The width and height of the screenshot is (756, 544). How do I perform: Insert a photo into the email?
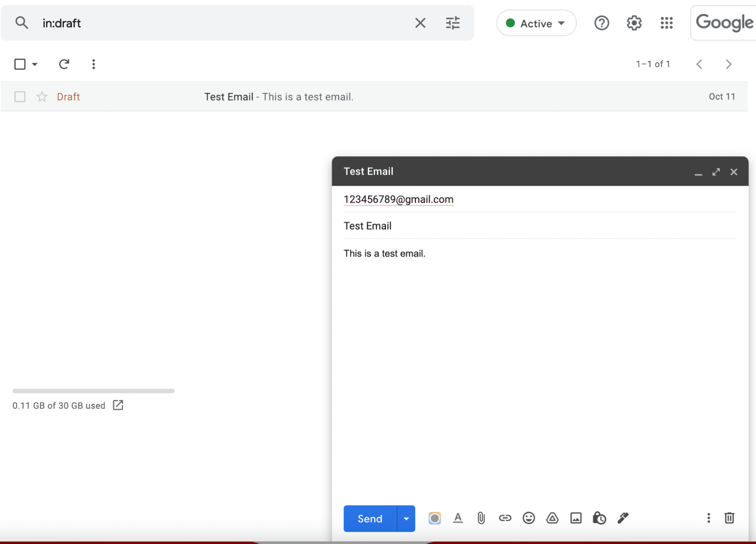click(x=576, y=518)
